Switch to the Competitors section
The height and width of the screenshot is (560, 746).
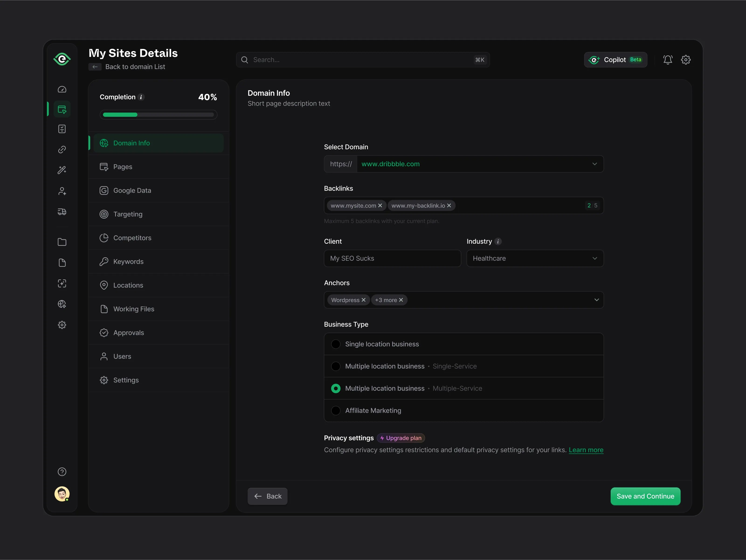132,238
